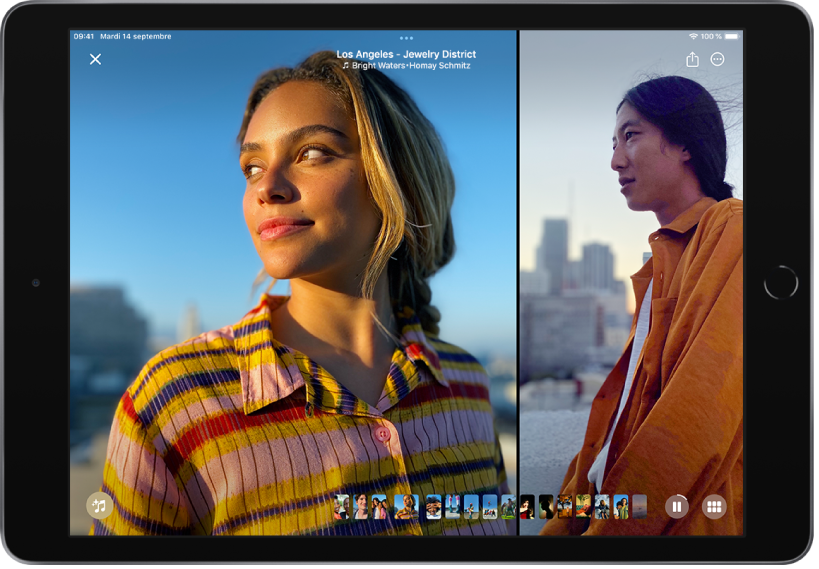Tap the date Mardi 14 septembre
Image resolution: width=819 pixels, height=569 pixels.
pos(136,36)
